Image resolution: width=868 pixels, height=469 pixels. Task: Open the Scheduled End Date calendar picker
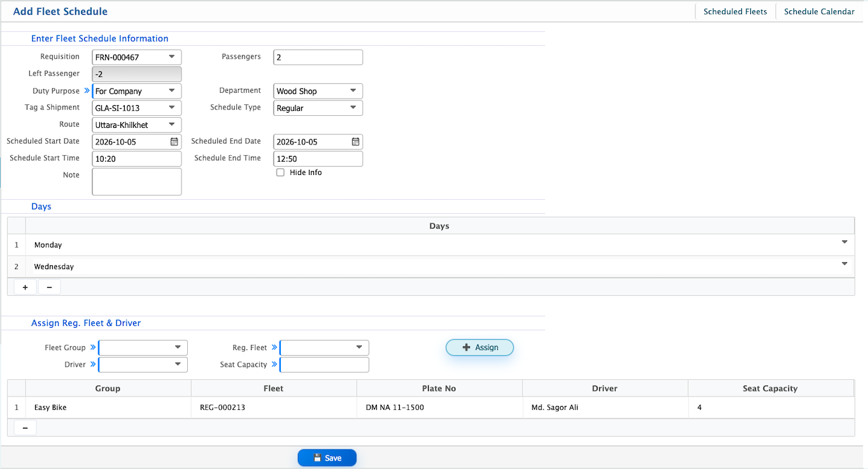coord(355,142)
